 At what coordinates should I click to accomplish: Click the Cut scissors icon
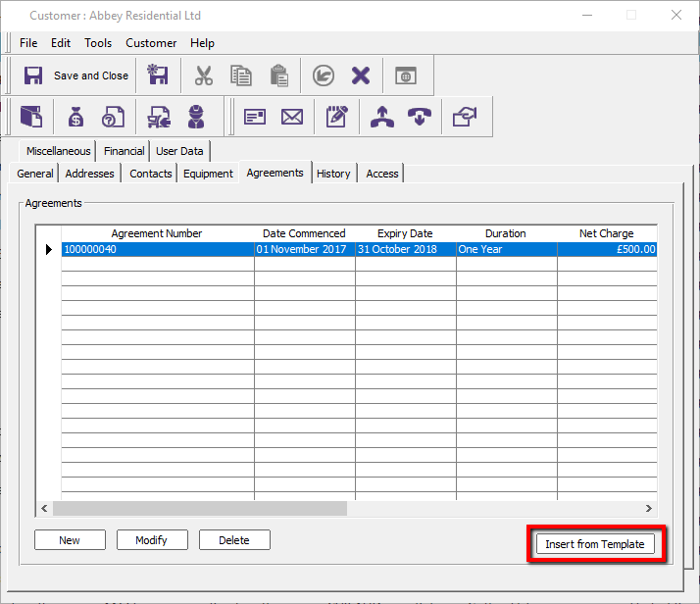[x=204, y=75]
